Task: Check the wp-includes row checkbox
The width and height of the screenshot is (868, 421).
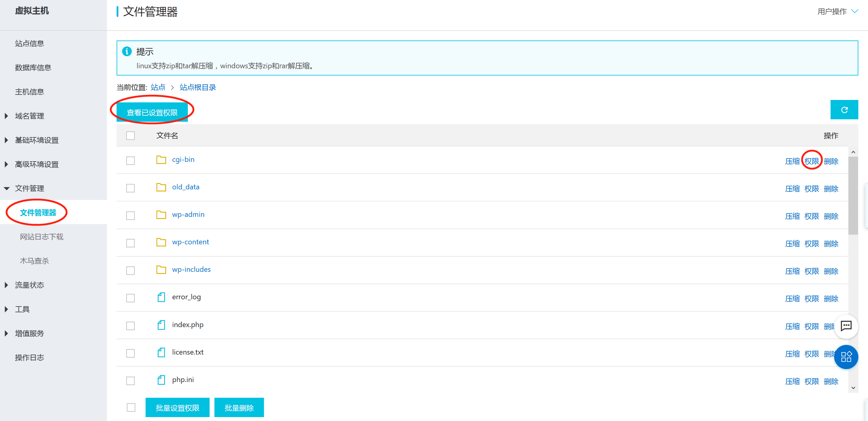Action: point(130,271)
